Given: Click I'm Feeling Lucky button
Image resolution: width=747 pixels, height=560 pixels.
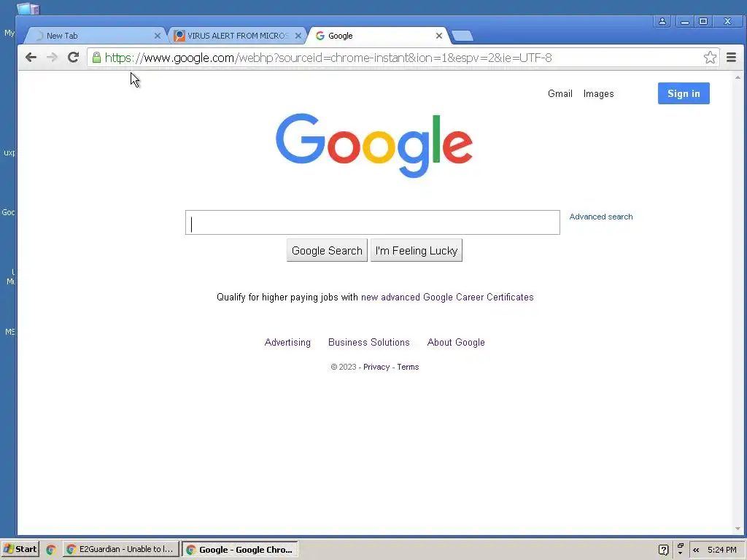Looking at the screenshot, I should pyautogui.click(x=417, y=251).
